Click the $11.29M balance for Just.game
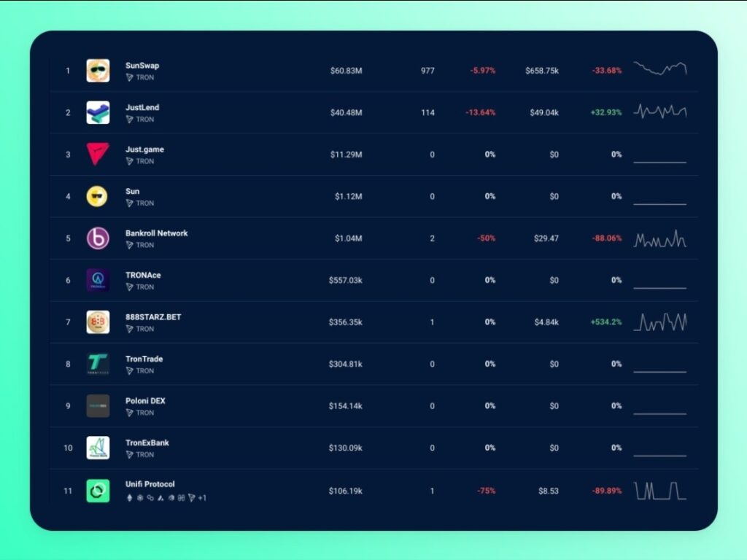 pyautogui.click(x=346, y=155)
